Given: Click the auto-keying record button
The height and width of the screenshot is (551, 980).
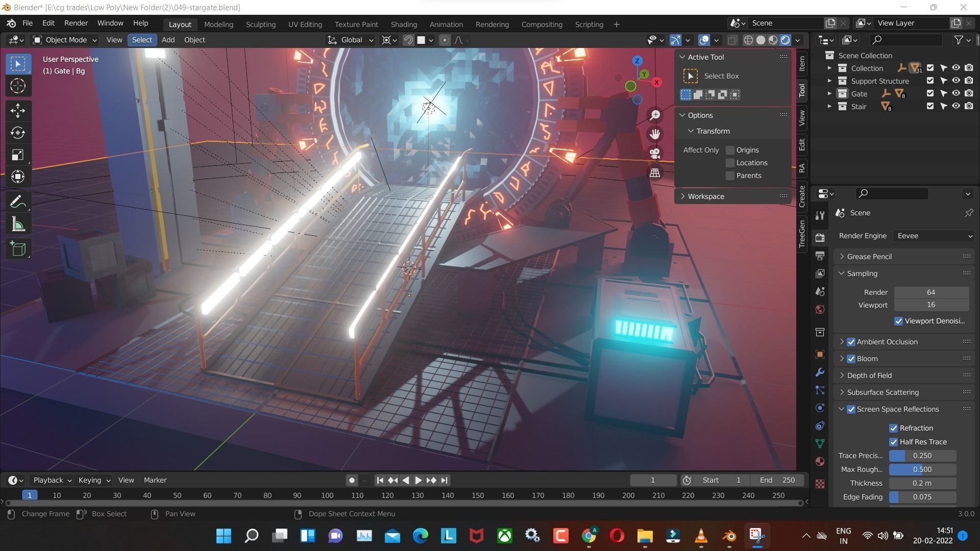Looking at the screenshot, I should pos(351,480).
